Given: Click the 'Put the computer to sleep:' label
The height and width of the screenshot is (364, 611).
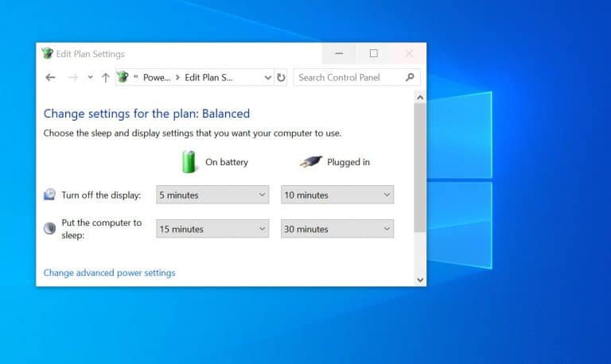Looking at the screenshot, I should (101, 229).
